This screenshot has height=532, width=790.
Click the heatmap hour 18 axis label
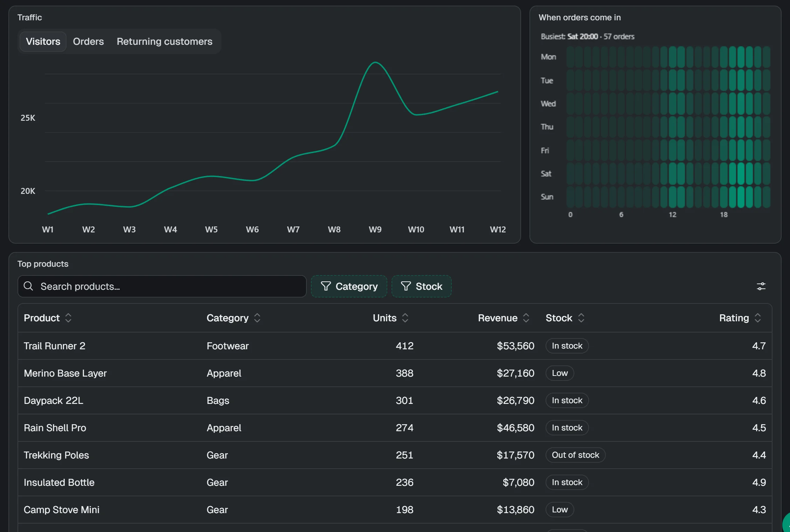click(724, 215)
